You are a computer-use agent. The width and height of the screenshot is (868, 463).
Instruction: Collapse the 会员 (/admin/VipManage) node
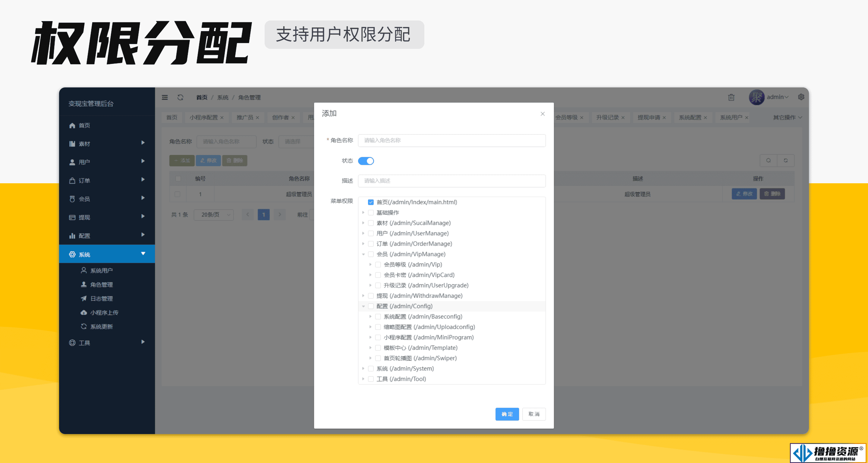point(363,254)
